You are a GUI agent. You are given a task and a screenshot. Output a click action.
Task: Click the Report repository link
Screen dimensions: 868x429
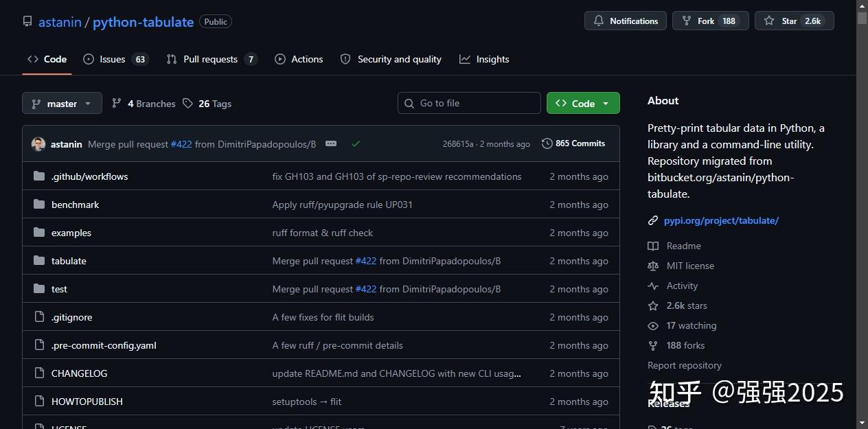pos(685,365)
